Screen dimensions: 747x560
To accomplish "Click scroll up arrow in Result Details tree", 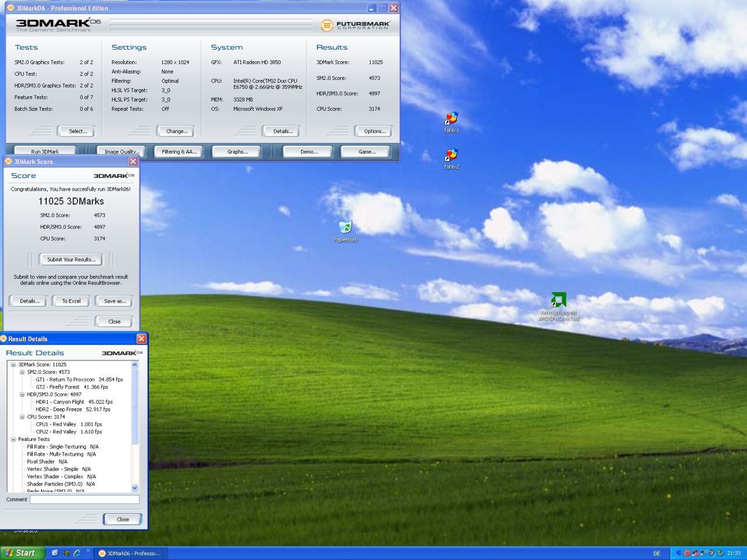I will [x=135, y=365].
